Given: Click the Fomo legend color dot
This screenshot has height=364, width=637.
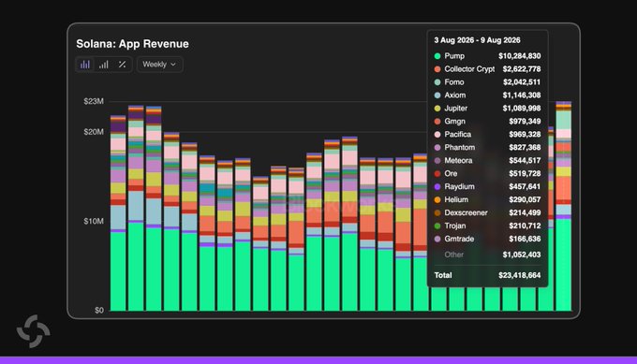Looking at the screenshot, I should 437,82.
